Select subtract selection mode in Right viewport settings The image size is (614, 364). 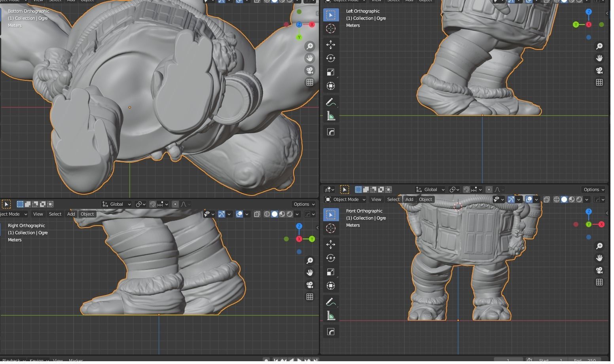35,205
